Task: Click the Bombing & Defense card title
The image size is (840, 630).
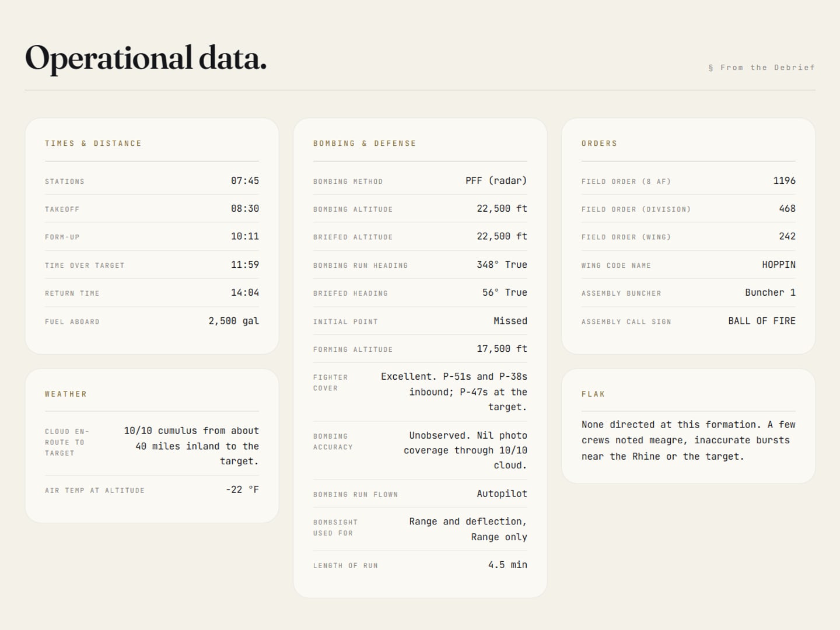Action: coord(365,143)
